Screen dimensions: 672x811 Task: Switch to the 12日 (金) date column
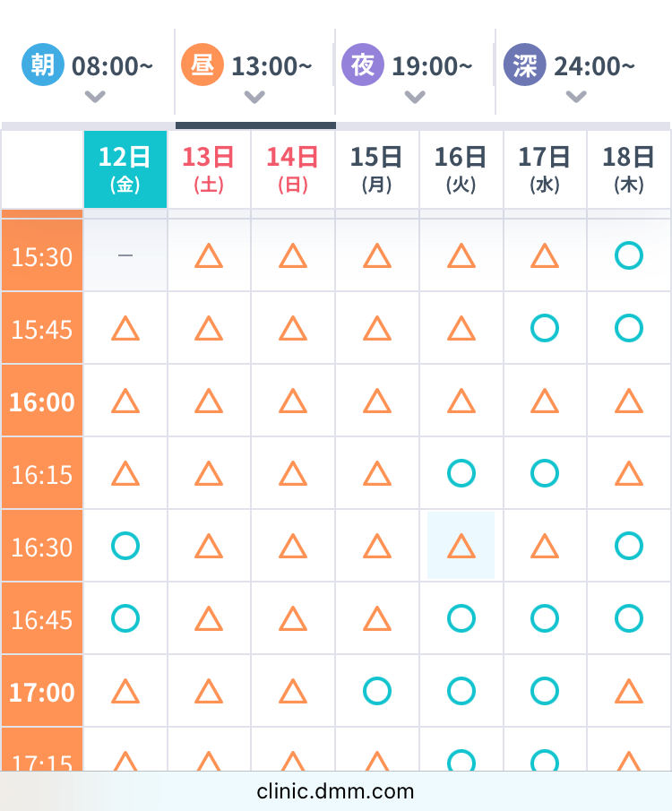(125, 169)
